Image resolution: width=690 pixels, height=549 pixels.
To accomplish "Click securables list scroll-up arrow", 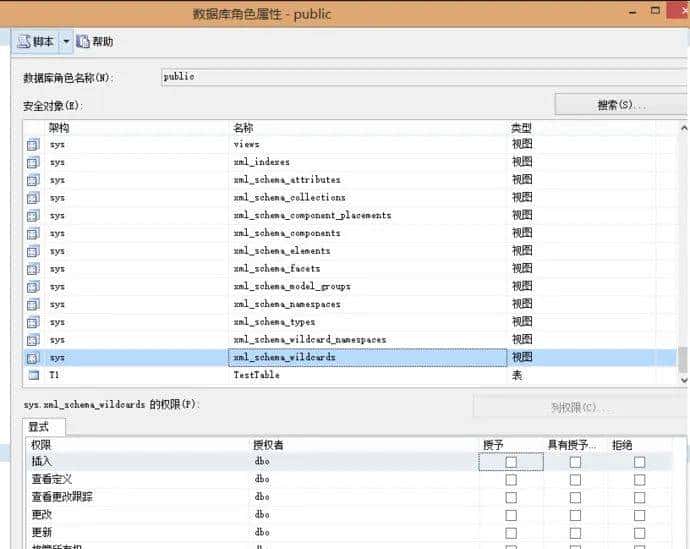I will (684, 128).
